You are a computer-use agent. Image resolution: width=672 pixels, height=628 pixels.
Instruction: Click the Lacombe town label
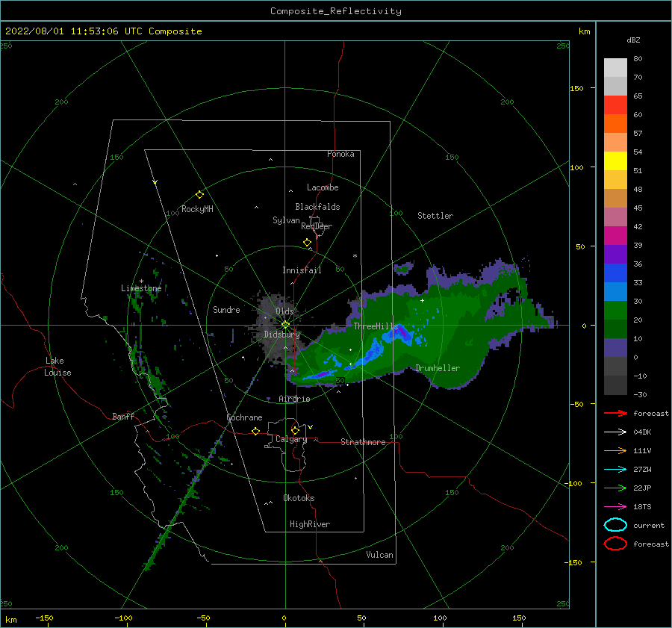click(323, 187)
